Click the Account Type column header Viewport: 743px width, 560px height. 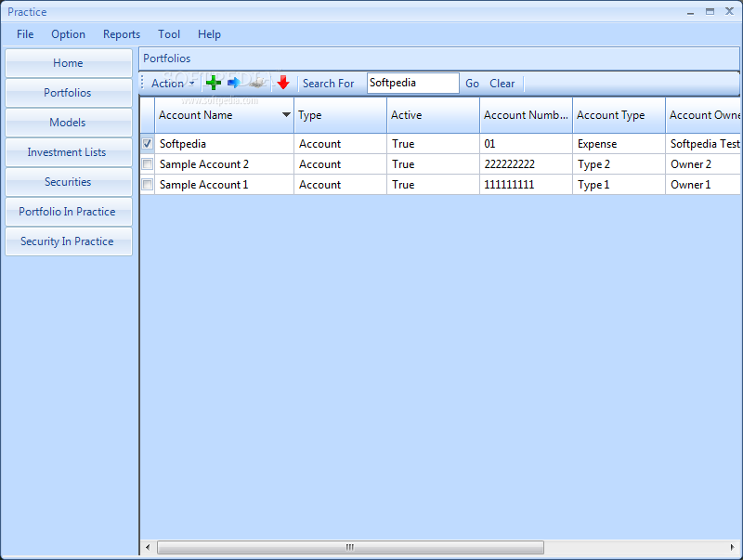pyautogui.click(x=619, y=115)
